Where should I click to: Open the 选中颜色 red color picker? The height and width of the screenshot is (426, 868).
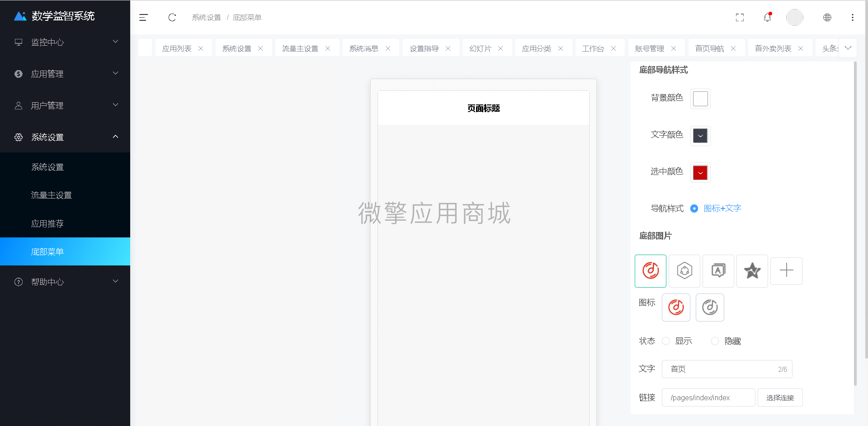[x=700, y=172]
